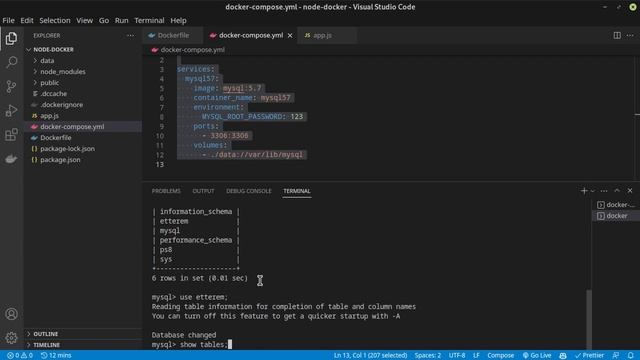Switch to the DEBUG CONSOLE tab

[249, 191]
